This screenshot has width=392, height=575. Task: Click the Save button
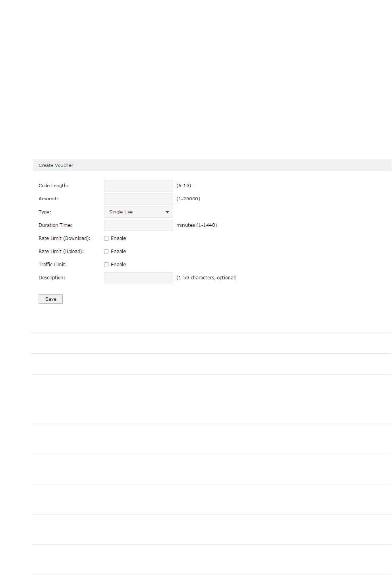point(50,299)
